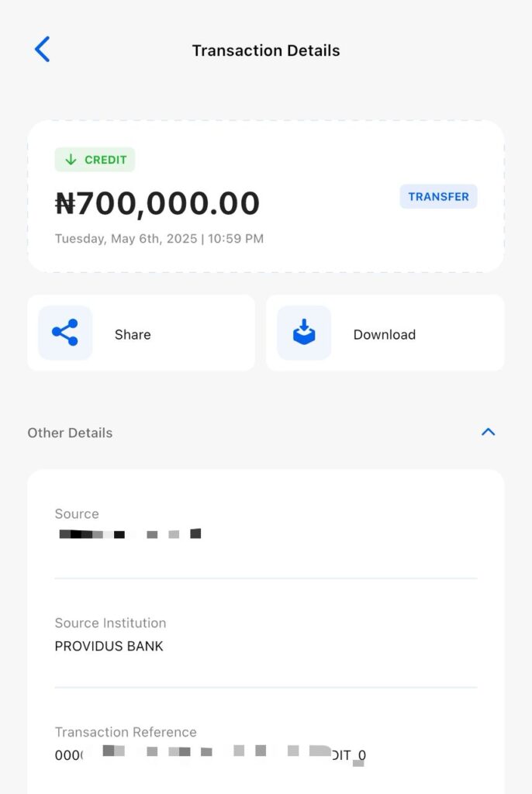Click the CREDIT status label text
The image size is (532, 794).
(105, 160)
